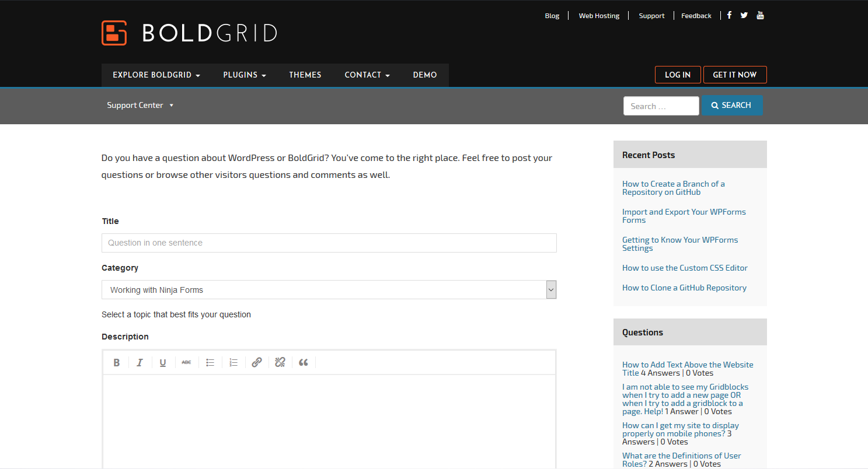
Task: Open the DEMO section
Action: (424, 75)
